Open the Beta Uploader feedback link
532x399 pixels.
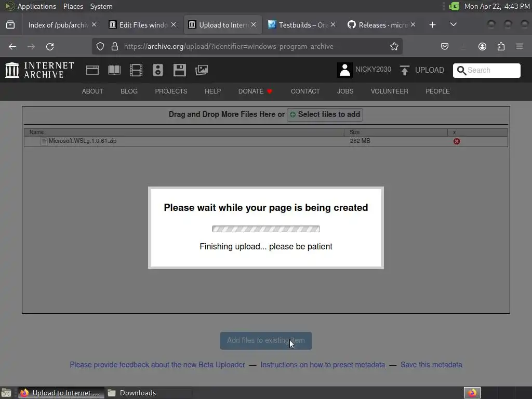click(157, 365)
